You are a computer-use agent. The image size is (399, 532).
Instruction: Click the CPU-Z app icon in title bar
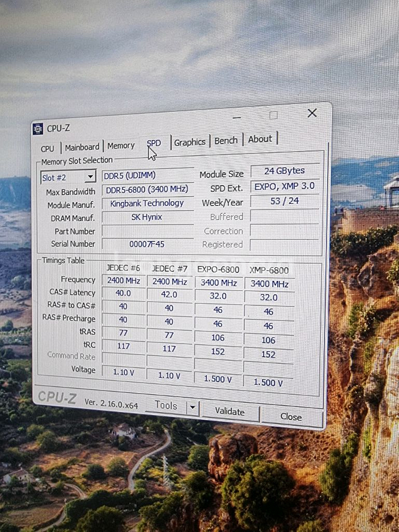[38, 129]
